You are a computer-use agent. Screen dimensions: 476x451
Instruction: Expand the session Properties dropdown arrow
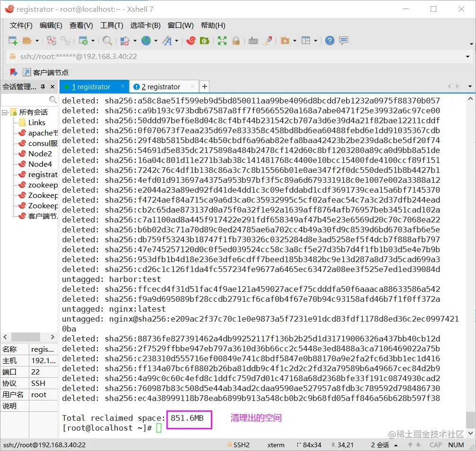[x=93, y=41]
